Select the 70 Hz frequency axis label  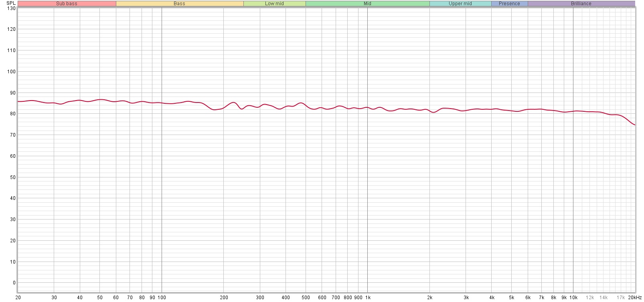pos(130,298)
